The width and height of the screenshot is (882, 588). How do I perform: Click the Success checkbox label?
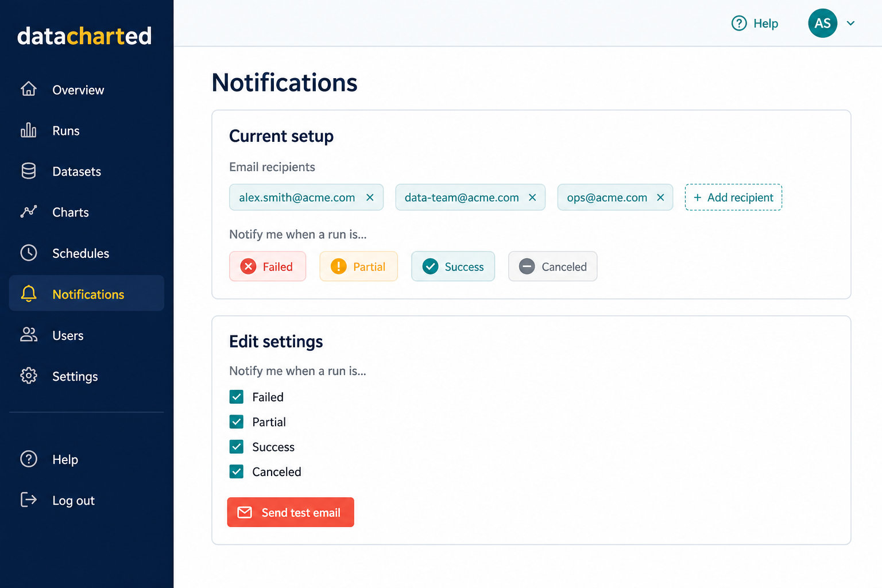pyautogui.click(x=273, y=447)
